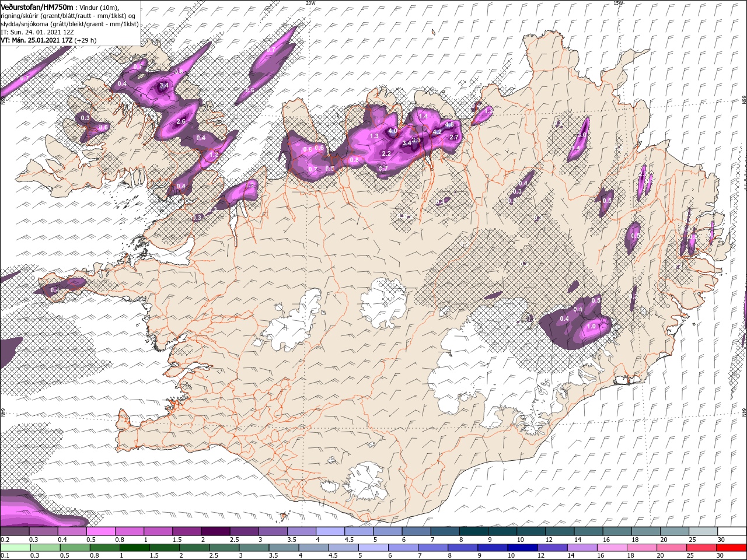The image size is (747, 560).
Task: Click the '4.0' snowfall value on the map
Action: click(393, 131)
